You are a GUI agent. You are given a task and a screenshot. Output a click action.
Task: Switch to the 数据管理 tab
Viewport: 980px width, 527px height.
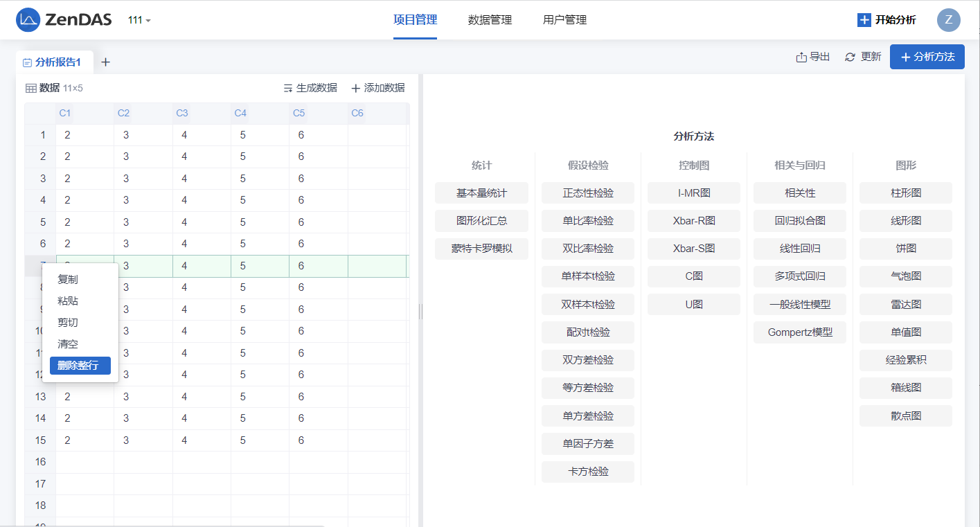(490, 20)
